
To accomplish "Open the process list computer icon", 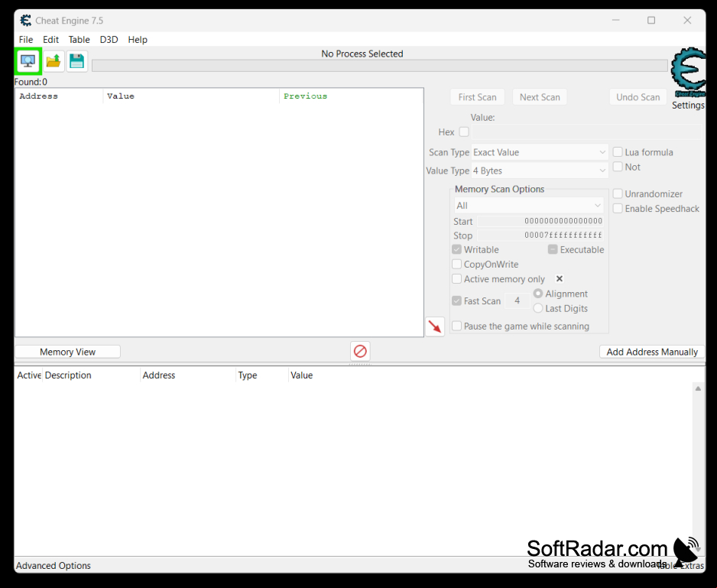I will click(x=28, y=61).
